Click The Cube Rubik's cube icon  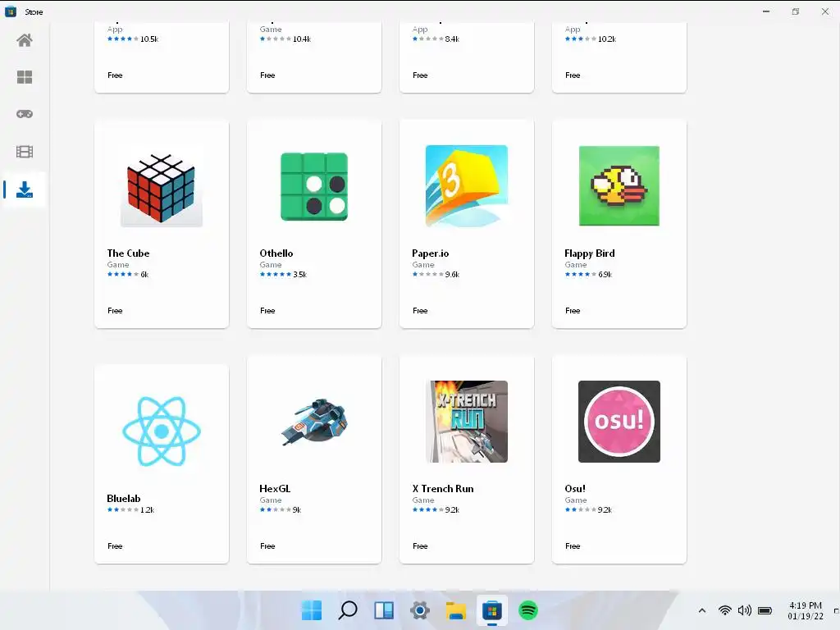pyautogui.click(x=162, y=188)
